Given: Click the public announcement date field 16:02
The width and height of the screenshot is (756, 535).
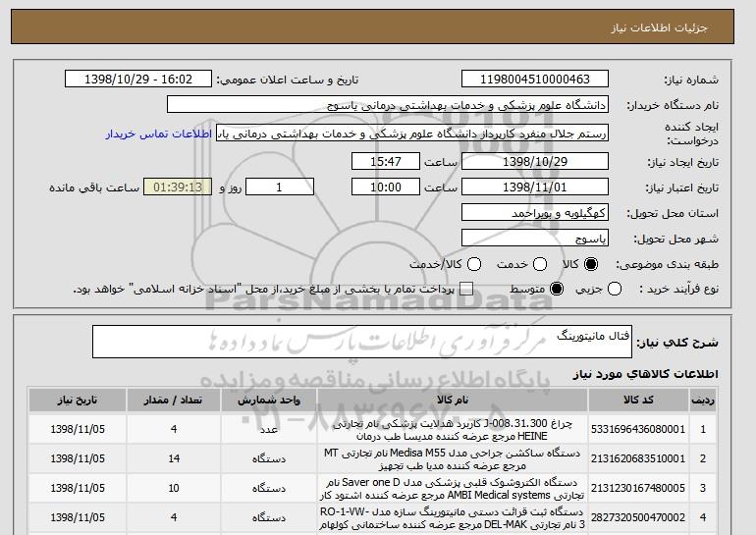Looking at the screenshot, I should point(138,80).
